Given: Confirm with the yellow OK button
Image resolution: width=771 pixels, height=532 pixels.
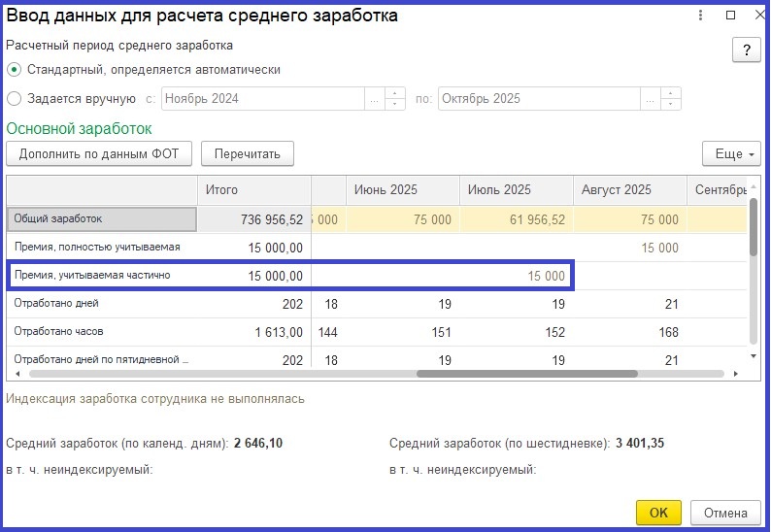Looking at the screenshot, I should pos(658,513).
